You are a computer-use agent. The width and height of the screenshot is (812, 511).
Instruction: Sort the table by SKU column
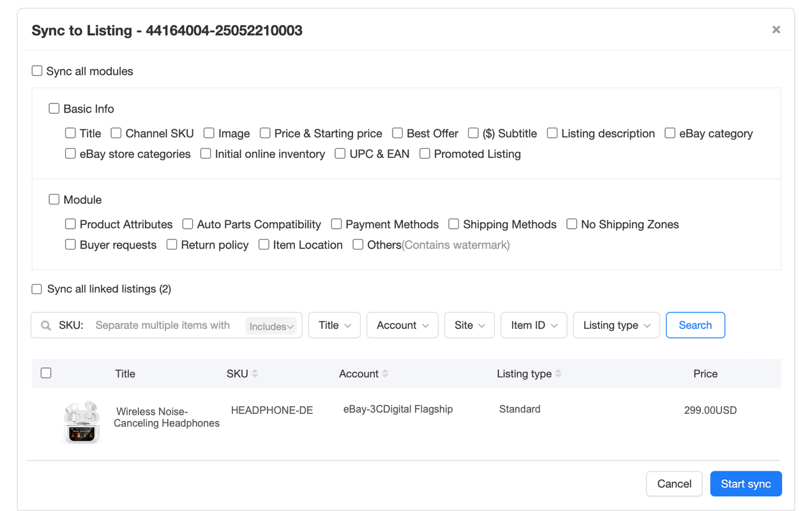pyautogui.click(x=256, y=374)
